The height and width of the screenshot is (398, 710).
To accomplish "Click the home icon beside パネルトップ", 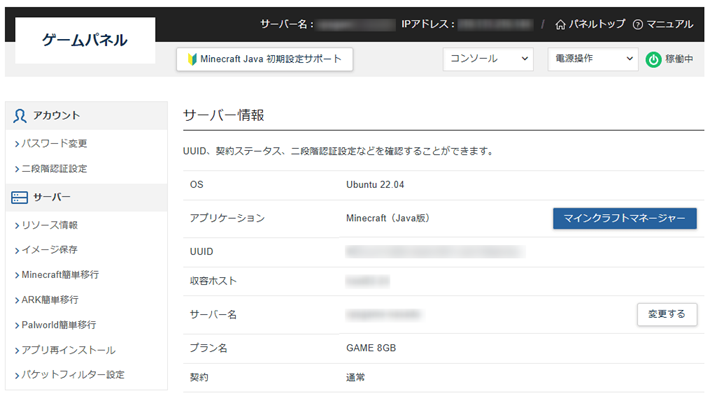I will [561, 24].
